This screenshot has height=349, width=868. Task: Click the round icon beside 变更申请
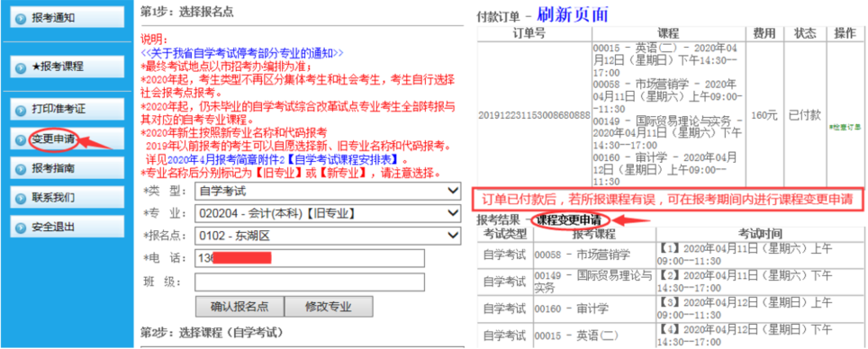pyautogui.click(x=21, y=139)
